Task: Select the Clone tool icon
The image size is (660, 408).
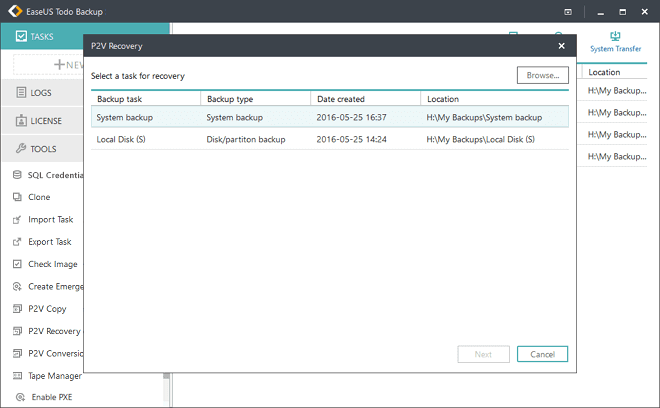Action: [x=18, y=197]
